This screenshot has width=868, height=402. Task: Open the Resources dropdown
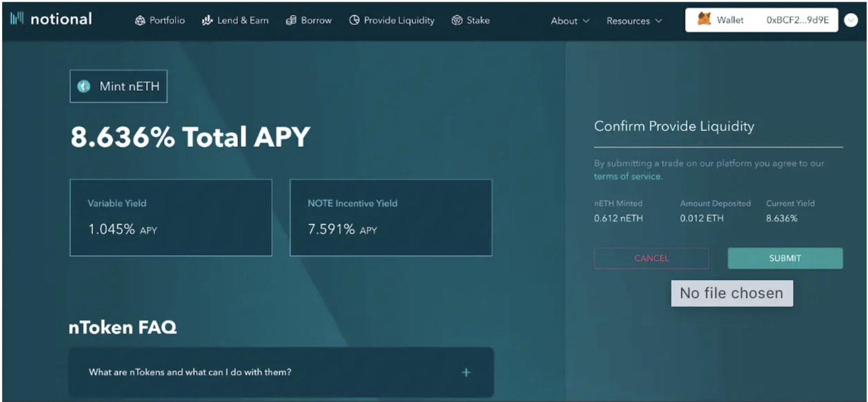click(x=633, y=21)
